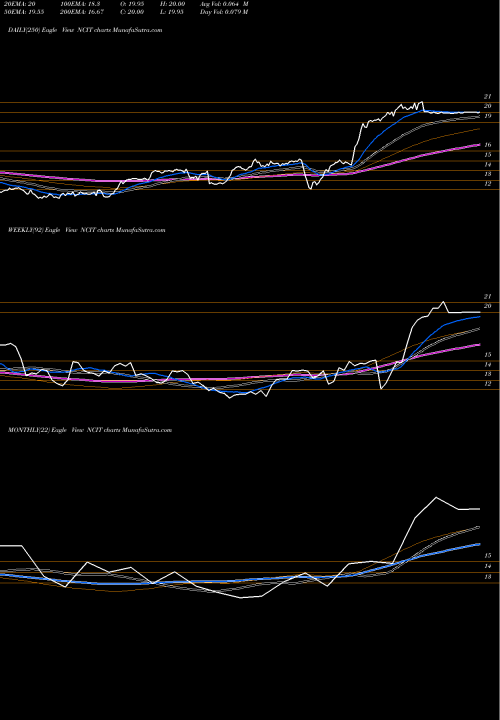
Task: Click the high price H: 20.00
Action: click(x=173, y=4)
